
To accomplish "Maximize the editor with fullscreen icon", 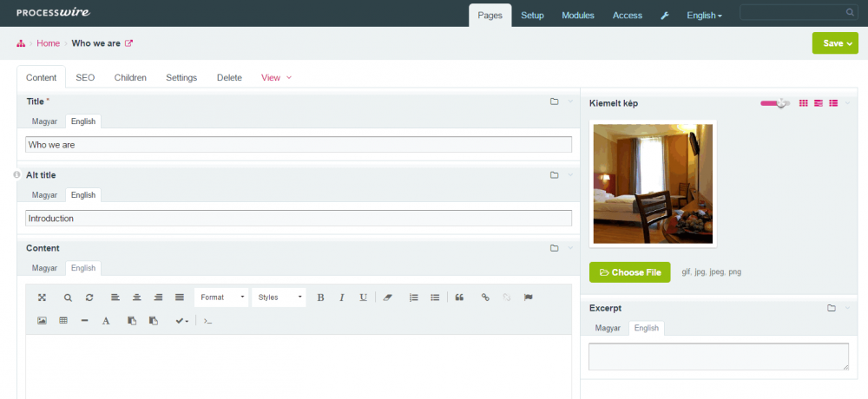I will (x=42, y=298).
